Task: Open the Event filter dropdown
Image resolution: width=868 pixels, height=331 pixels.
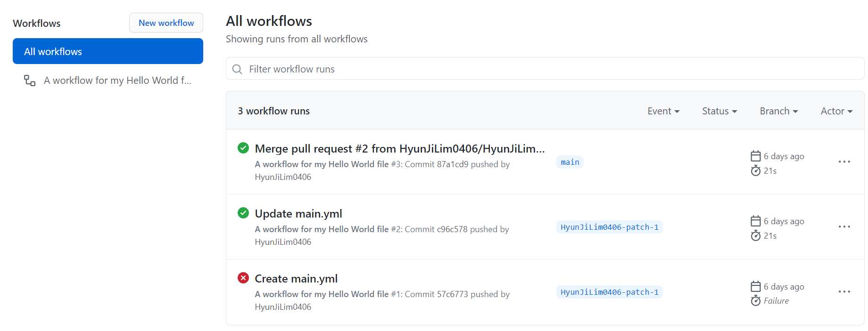Action: click(x=663, y=111)
